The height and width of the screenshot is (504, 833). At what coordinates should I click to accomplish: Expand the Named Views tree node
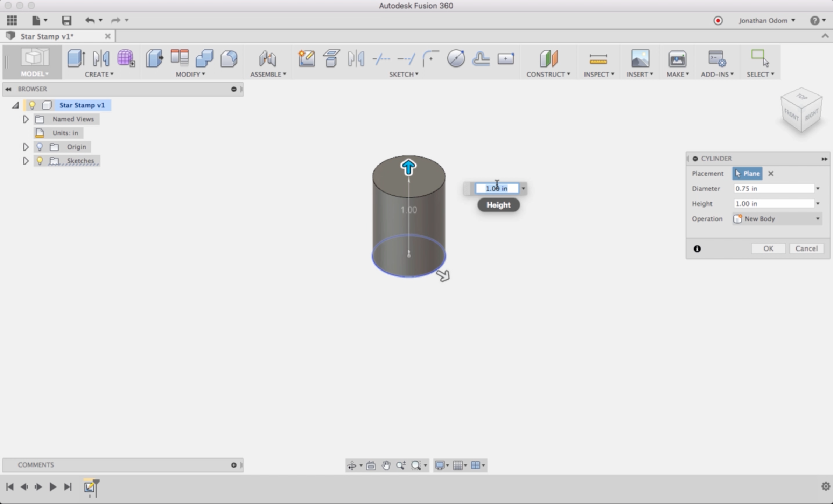[x=26, y=119]
